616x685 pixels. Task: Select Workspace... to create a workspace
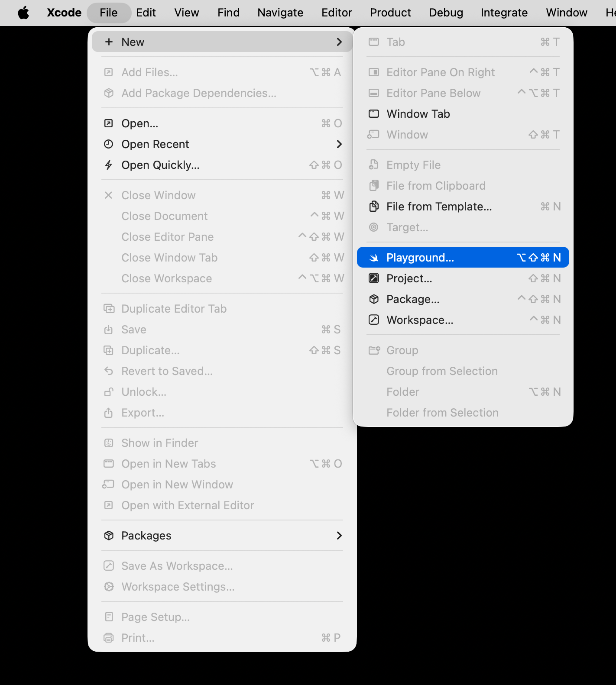420,320
